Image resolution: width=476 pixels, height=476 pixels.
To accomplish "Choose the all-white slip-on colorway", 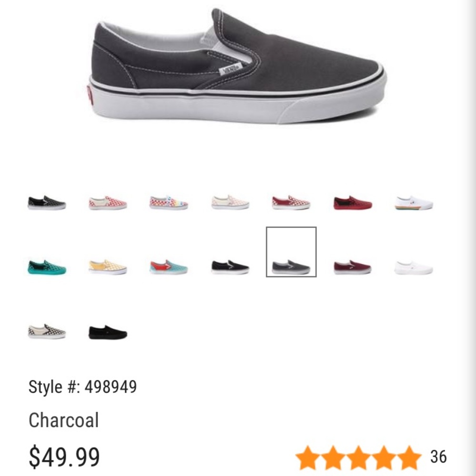I will tap(413, 267).
